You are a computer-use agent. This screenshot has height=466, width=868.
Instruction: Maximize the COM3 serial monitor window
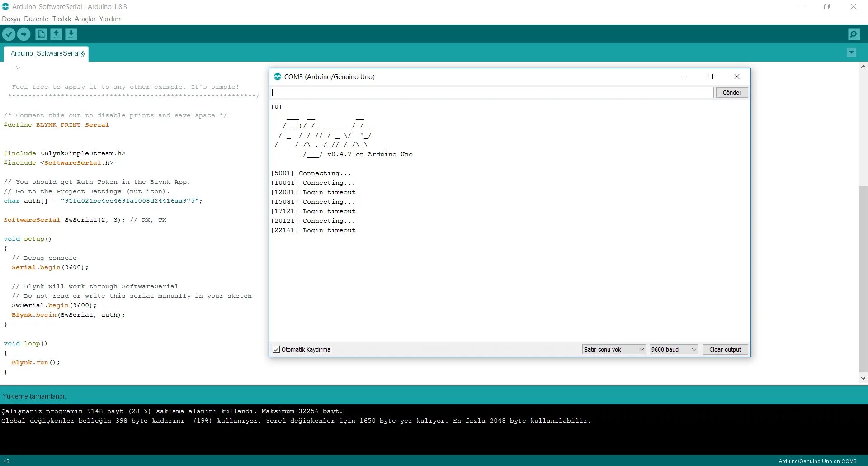pyautogui.click(x=710, y=76)
